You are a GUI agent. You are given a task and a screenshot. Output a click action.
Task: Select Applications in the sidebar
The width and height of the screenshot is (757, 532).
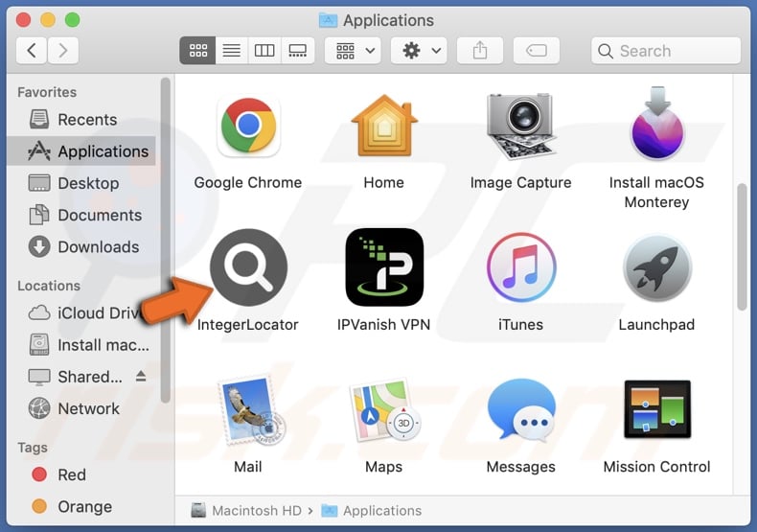pyautogui.click(x=81, y=151)
